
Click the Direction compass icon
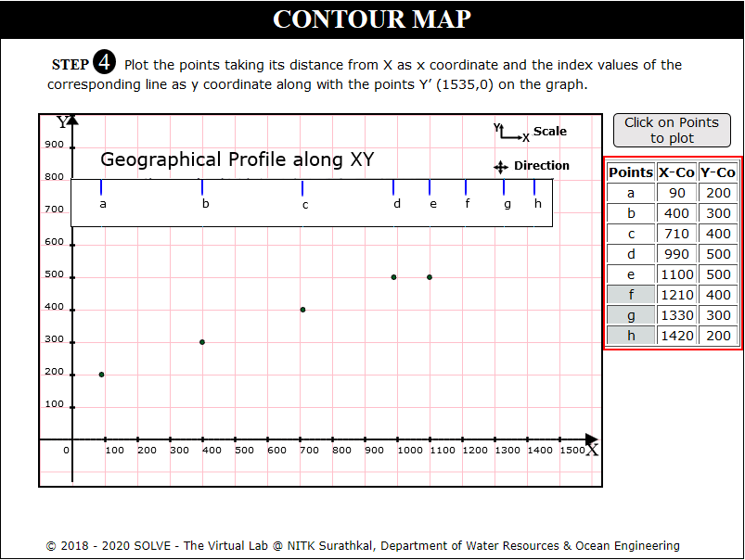tap(500, 167)
